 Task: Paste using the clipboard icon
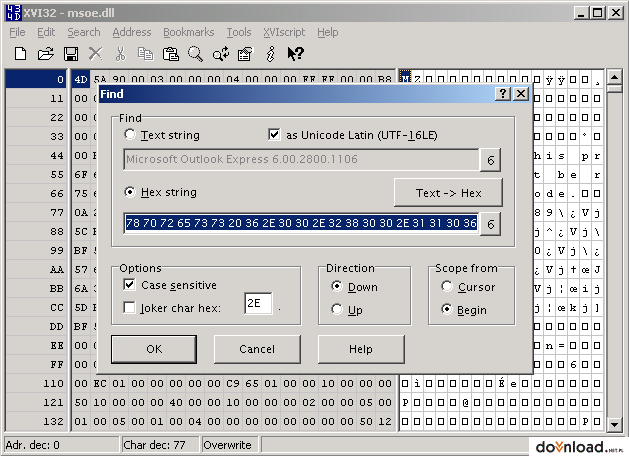tap(170, 53)
